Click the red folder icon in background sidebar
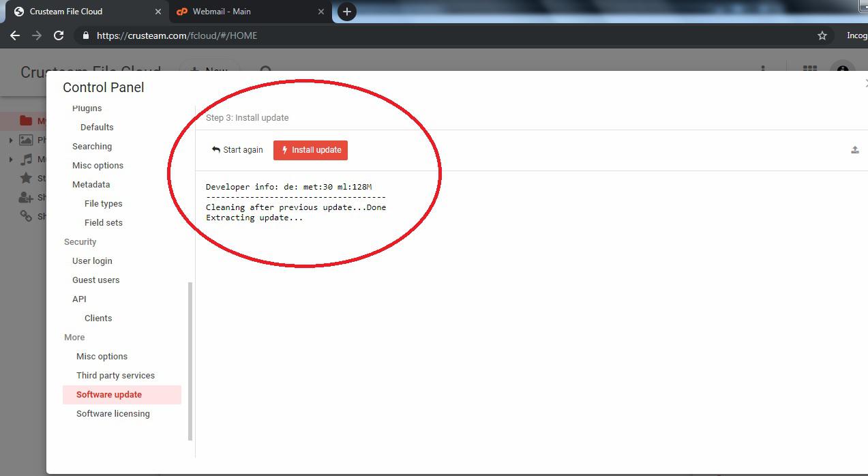The height and width of the screenshot is (476, 868). [x=26, y=121]
